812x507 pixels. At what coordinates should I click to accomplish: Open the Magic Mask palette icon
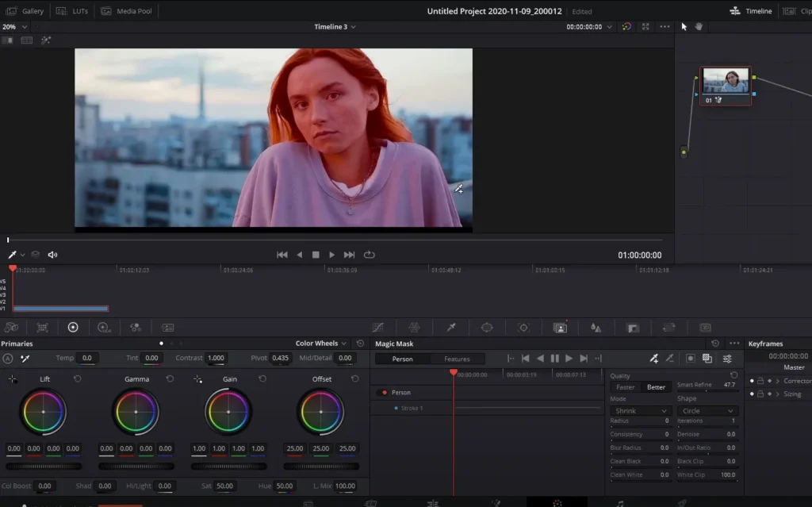click(x=560, y=327)
